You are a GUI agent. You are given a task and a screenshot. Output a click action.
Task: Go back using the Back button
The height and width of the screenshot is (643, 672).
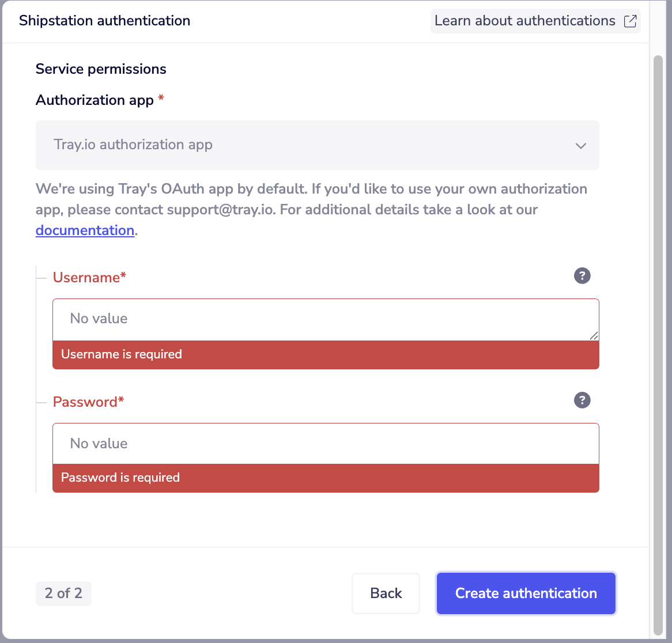pos(386,593)
